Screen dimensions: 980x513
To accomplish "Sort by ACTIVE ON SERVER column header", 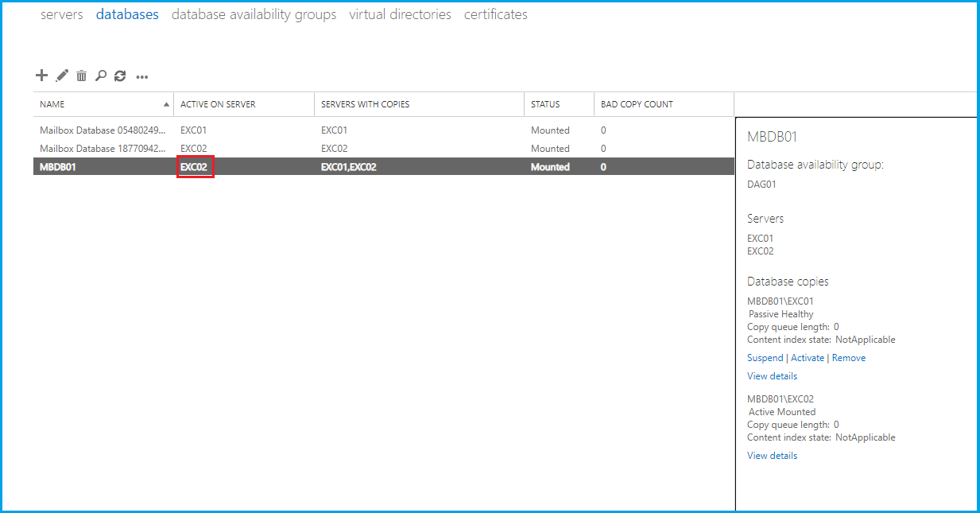I will pos(218,104).
